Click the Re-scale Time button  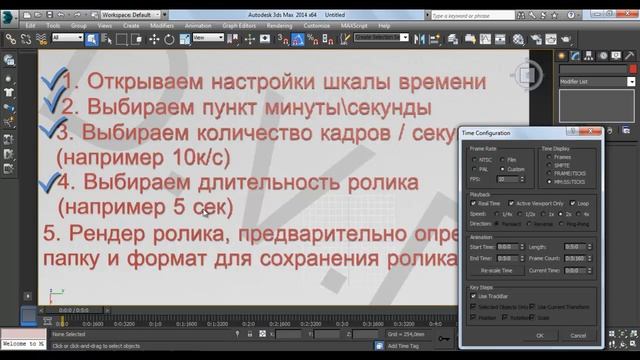click(x=496, y=271)
